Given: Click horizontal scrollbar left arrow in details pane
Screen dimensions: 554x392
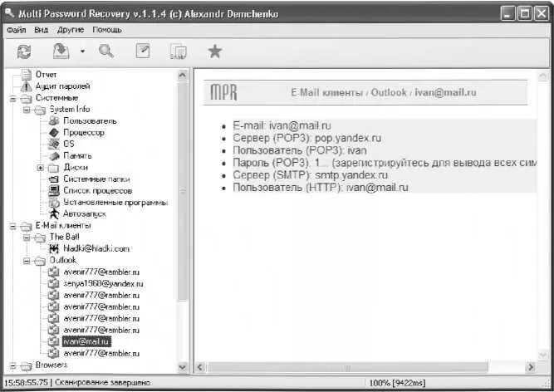Looking at the screenshot, I should pos(200,367).
